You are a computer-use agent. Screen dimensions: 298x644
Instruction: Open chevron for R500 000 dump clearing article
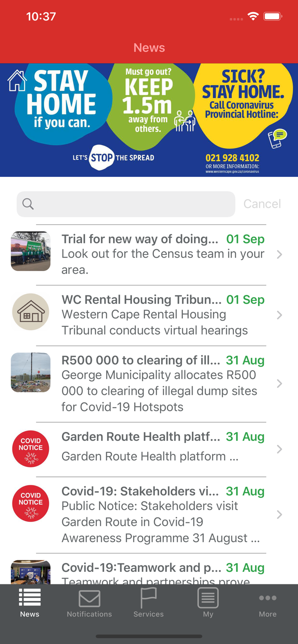click(280, 383)
